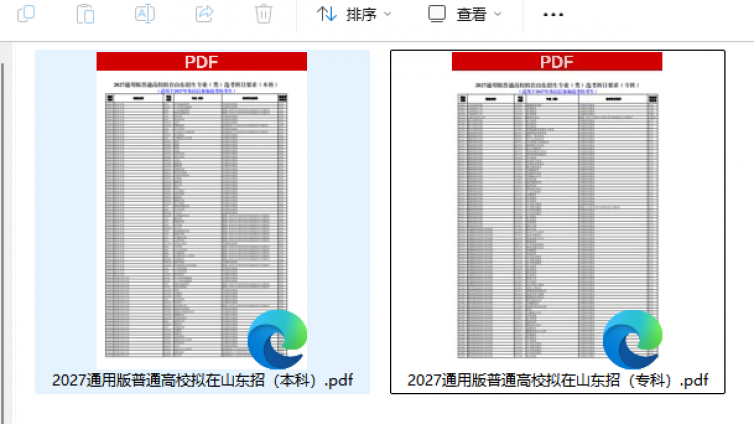Click the Rename icon in the toolbar

145,13
